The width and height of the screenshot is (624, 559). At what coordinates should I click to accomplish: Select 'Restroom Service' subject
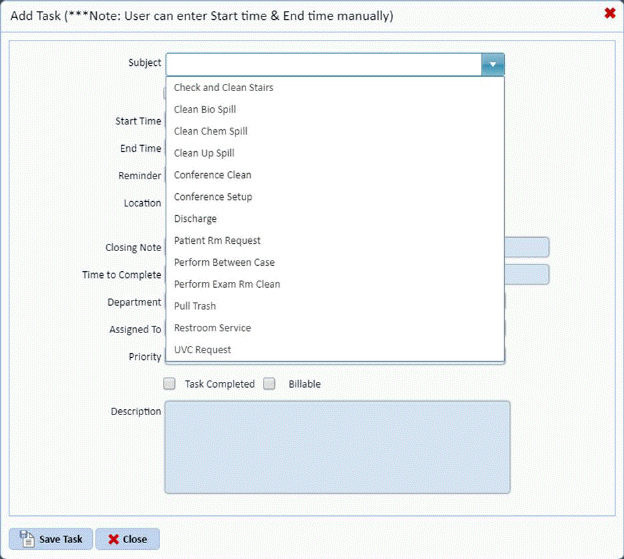[x=212, y=328]
